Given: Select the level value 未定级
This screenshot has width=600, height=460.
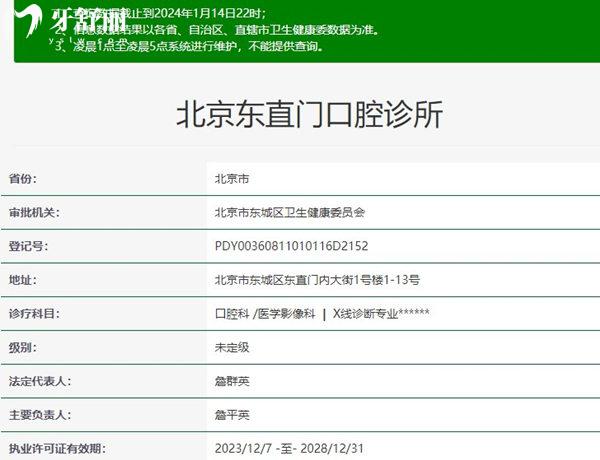Looking at the screenshot, I should pos(232,347).
